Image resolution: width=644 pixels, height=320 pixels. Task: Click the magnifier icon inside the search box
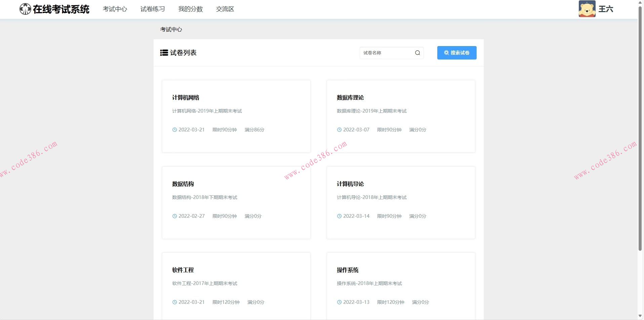click(417, 53)
